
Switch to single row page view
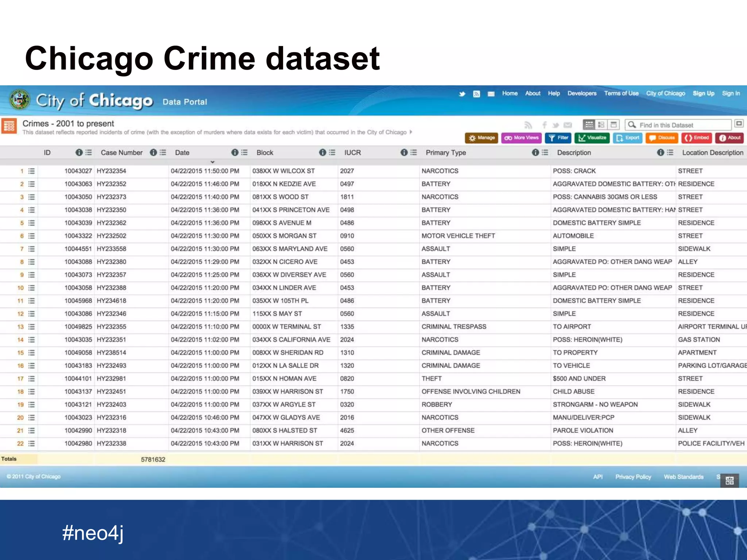tap(614, 125)
